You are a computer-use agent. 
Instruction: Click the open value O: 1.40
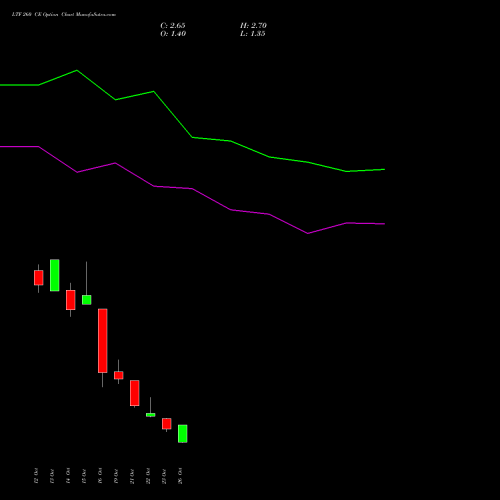tap(173, 34)
